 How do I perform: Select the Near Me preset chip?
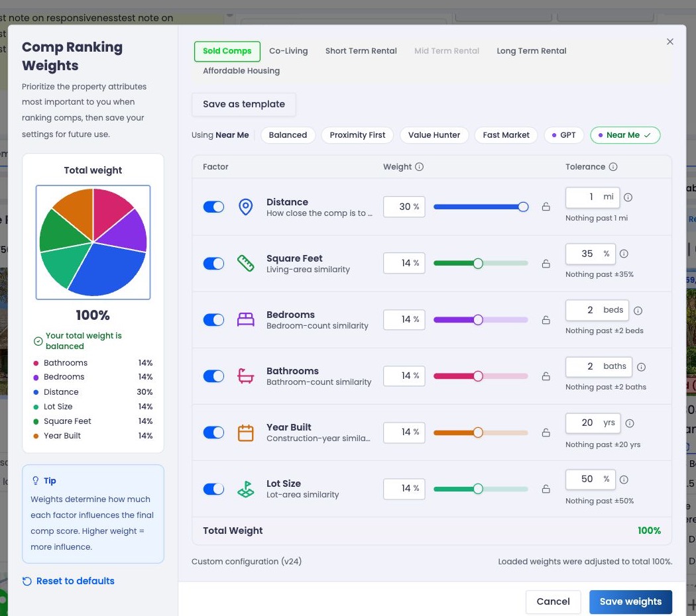625,135
